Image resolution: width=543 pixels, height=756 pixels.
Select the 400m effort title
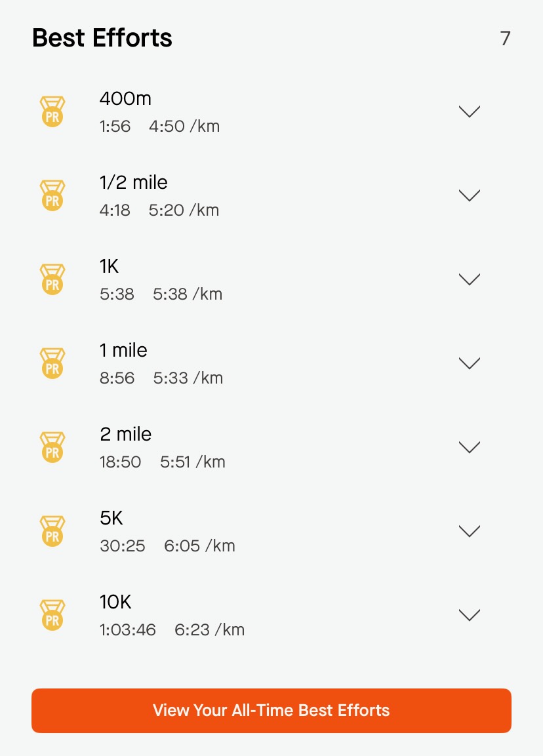click(125, 98)
